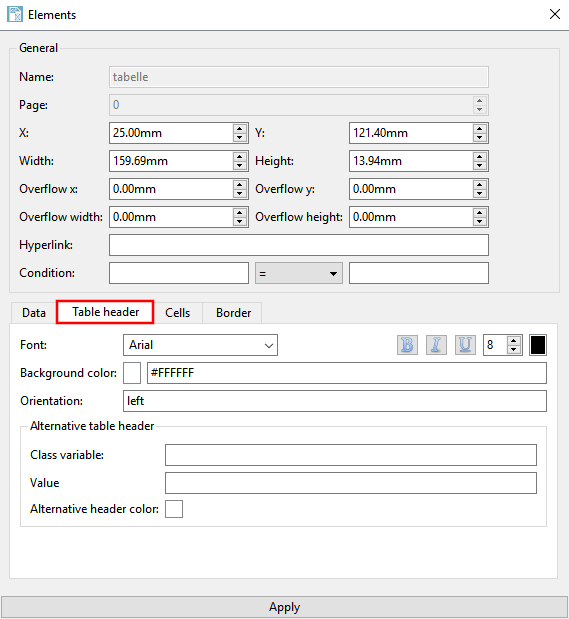569x619 pixels.
Task: Open the black font color swatch
Action: pyautogui.click(x=537, y=345)
